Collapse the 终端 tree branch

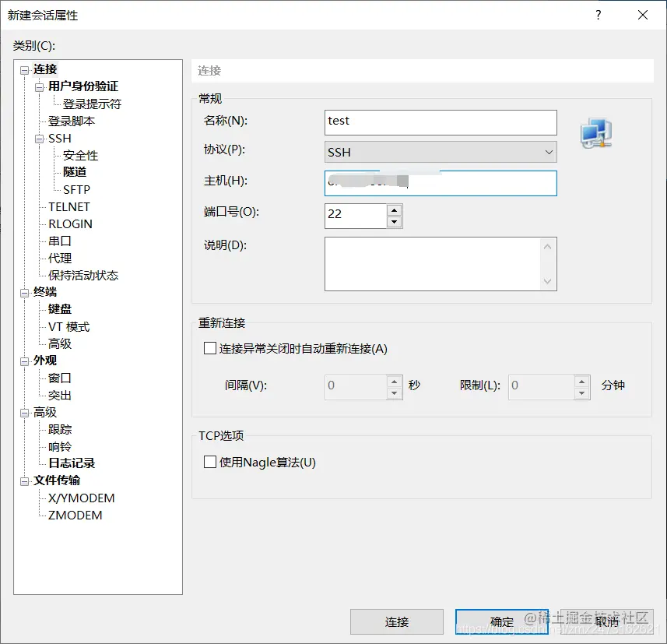26,292
